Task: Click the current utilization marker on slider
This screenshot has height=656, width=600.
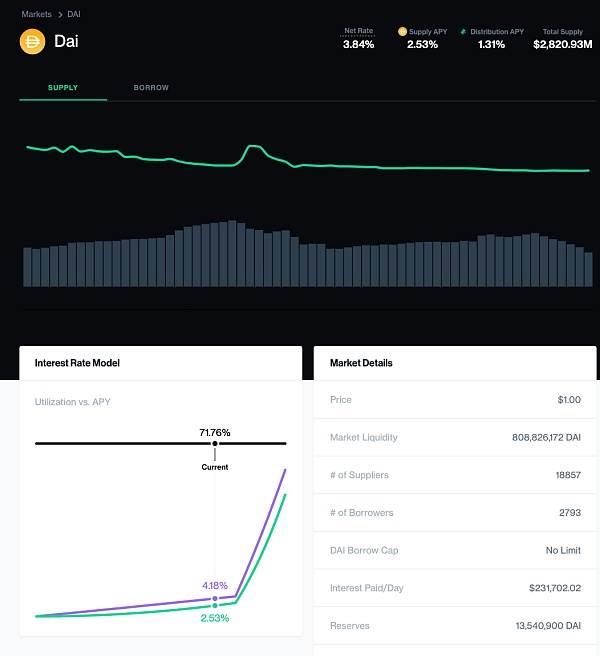Action: [215, 443]
